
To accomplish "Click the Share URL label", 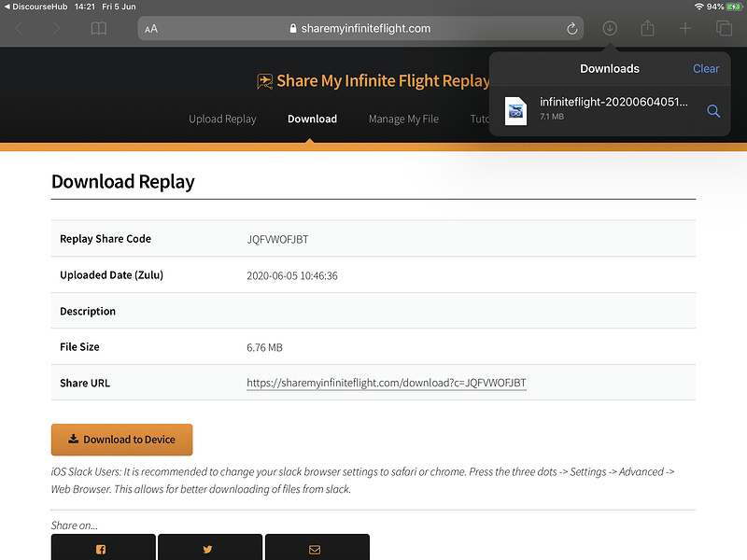I will [x=85, y=383].
